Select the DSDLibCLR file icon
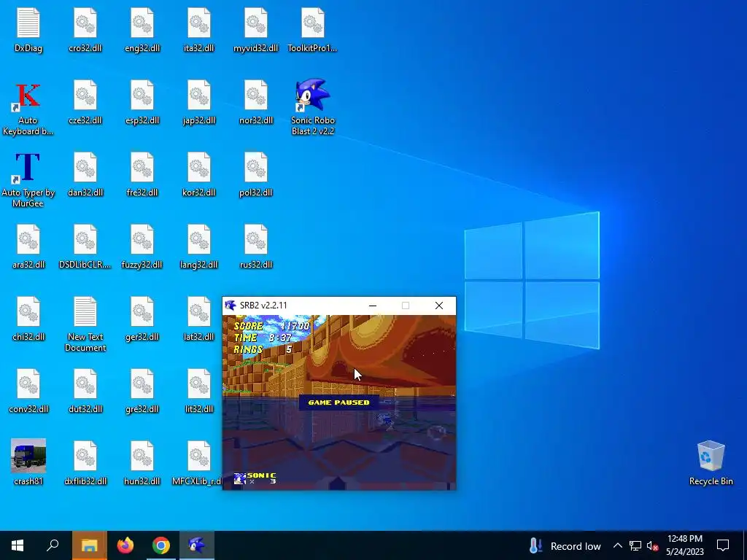This screenshot has height=560, width=747. 85,239
